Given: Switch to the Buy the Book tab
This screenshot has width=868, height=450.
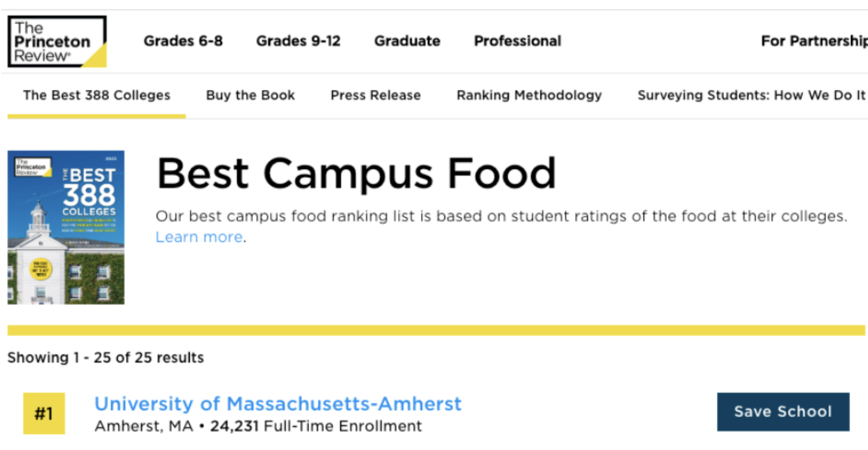Looking at the screenshot, I should pyautogui.click(x=250, y=96).
